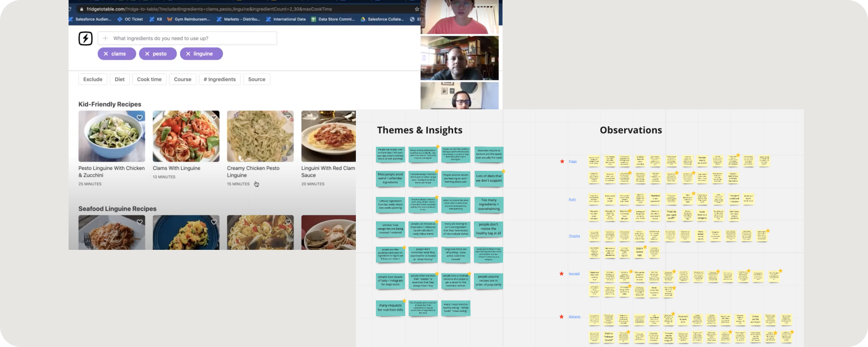The height and width of the screenshot is (347, 868).
Task: Select 'people assume recipes are in order of popularity' note
Action: pyautogui.click(x=489, y=281)
